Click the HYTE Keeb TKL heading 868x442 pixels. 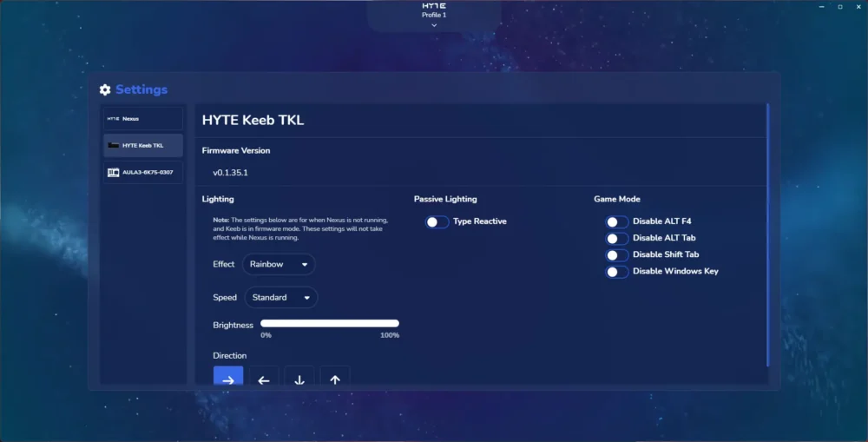[253, 120]
